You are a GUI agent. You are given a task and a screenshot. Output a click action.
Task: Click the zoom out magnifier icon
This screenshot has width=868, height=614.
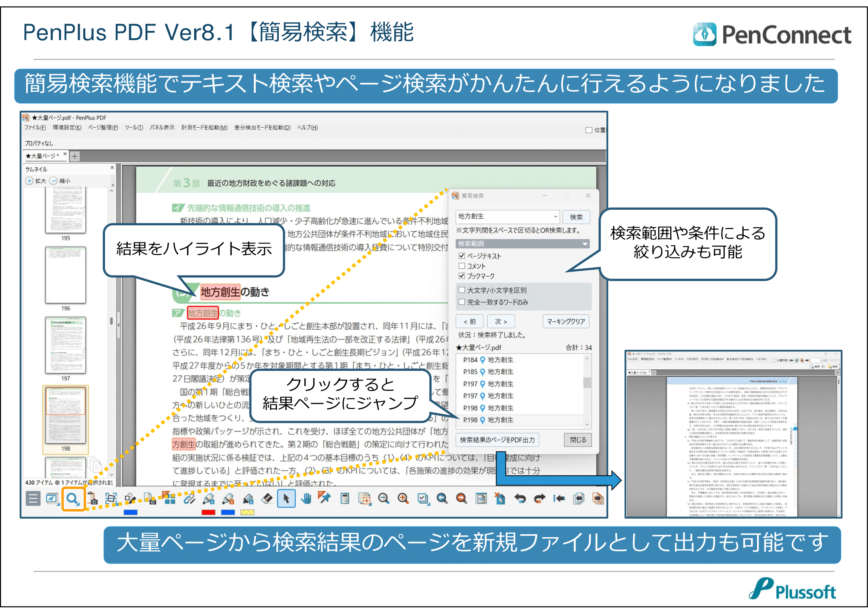point(384,499)
